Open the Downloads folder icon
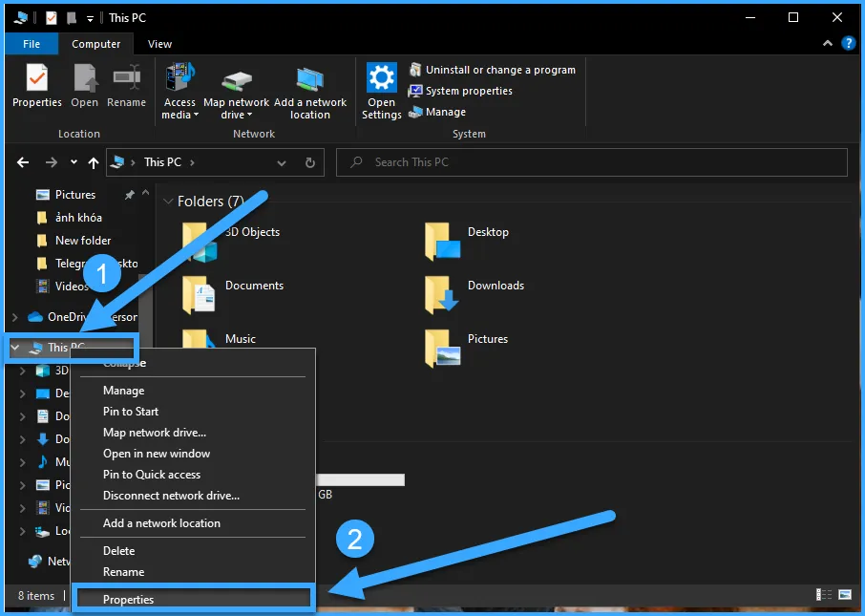Screen dimensions: 865x616 pos(442,293)
